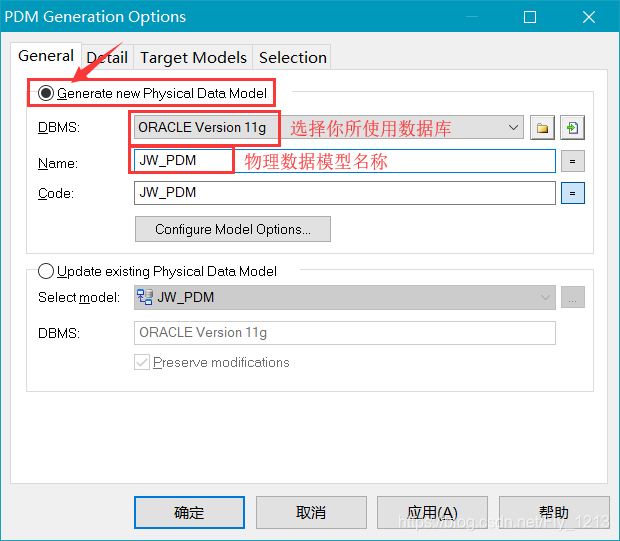This screenshot has width=620, height=541.
Task: Close the PDM Generation Options dialog
Action: coord(589,17)
